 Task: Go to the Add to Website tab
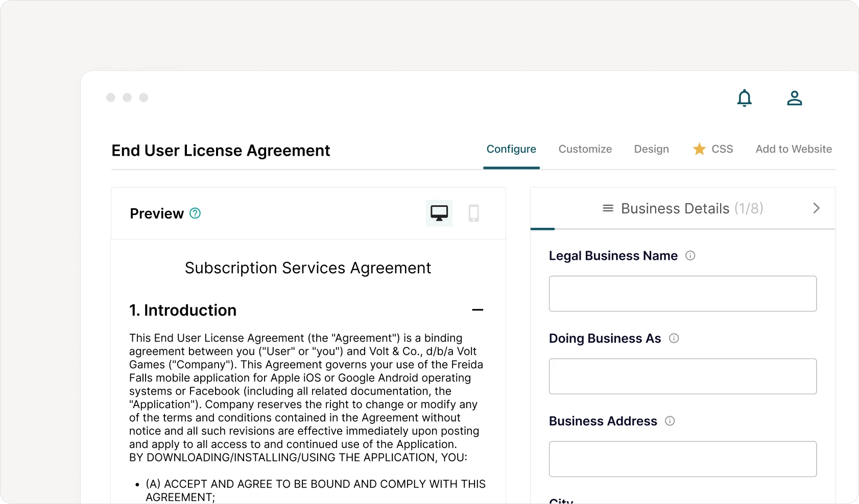[794, 149]
